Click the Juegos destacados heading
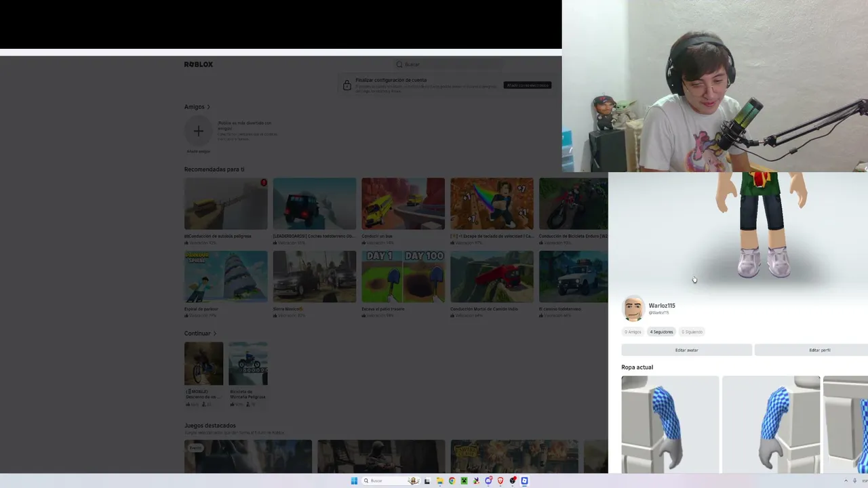 (210, 426)
